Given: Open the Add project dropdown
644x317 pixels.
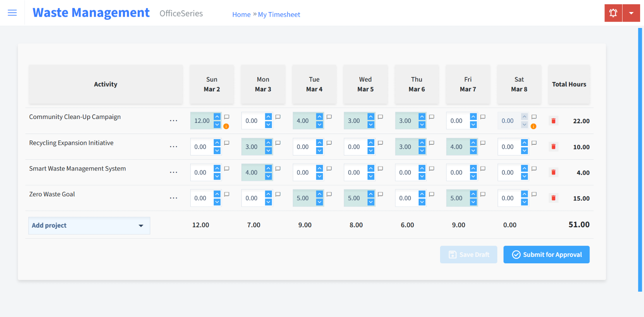Looking at the screenshot, I should pyautogui.click(x=89, y=226).
